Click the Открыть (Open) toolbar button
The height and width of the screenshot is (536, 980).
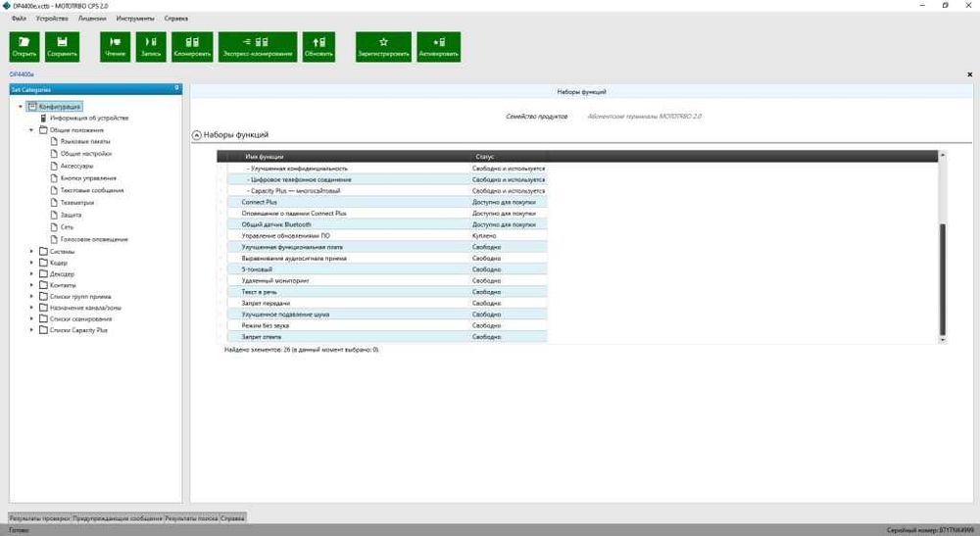coord(24,47)
